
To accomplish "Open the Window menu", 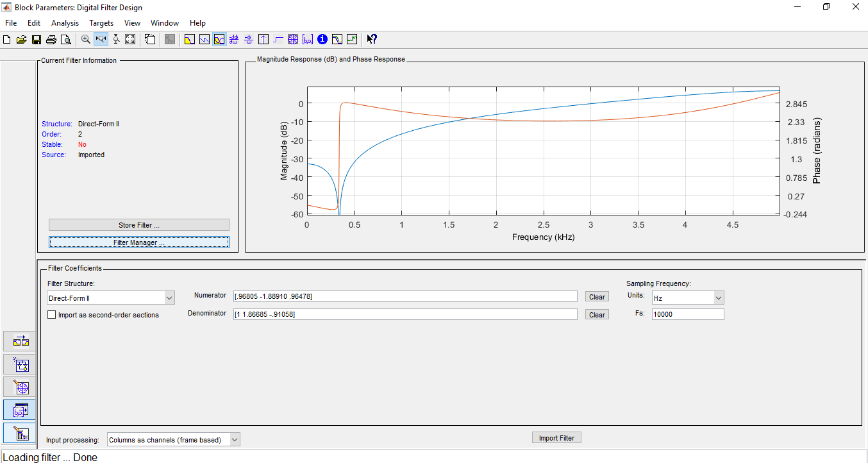I will 165,23.
